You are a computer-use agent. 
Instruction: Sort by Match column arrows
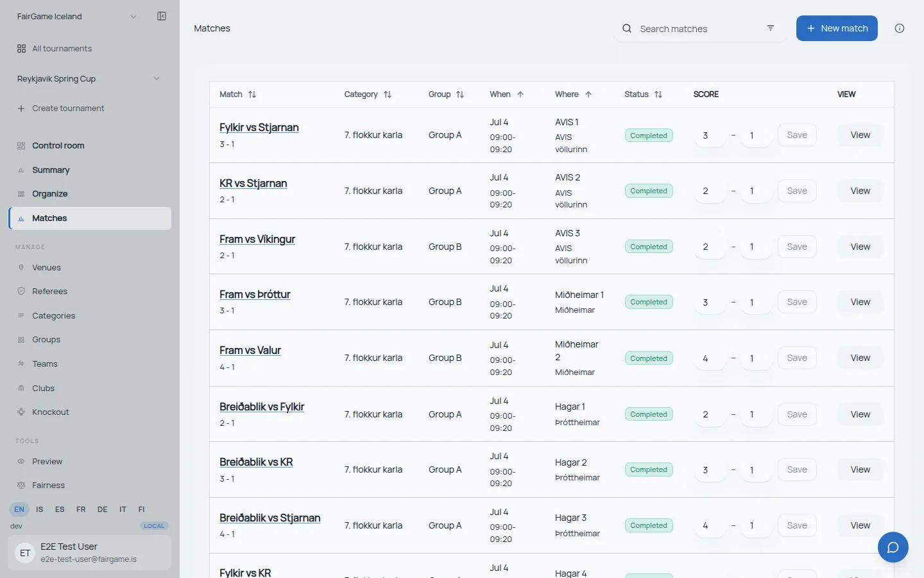252,94
